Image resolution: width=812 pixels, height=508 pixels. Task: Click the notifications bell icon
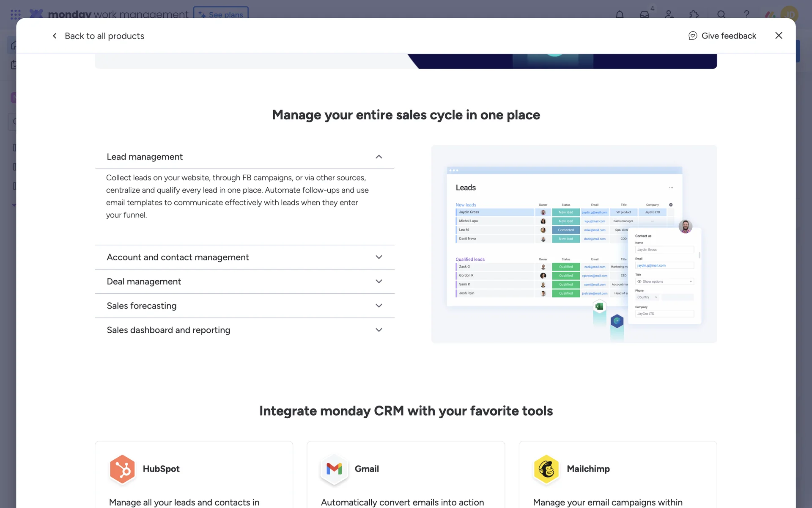coord(620,14)
